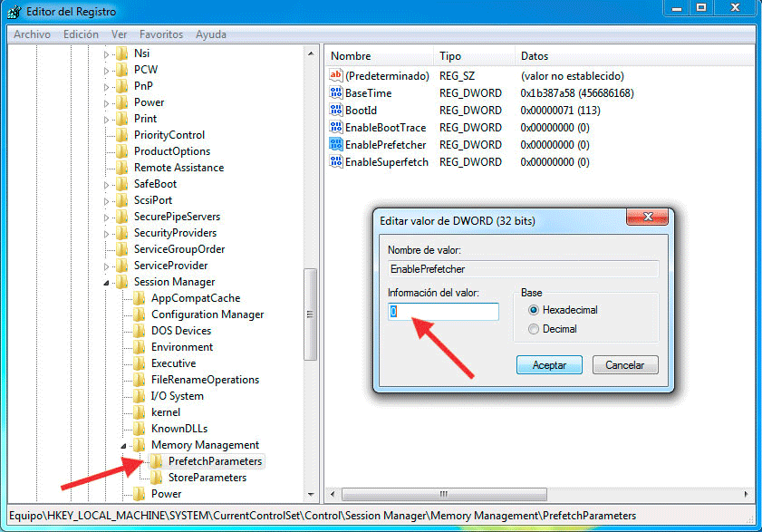Viewport: 762px width, 532px height.
Task: Expand the PCW tree node
Action: click(x=106, y=71)
